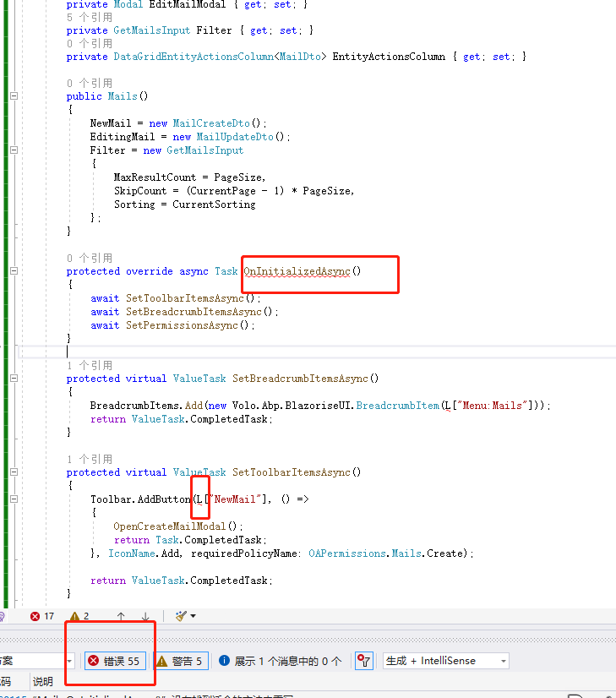This screenshot has height=698, width=616.
Task: Click BreadcrumbItem type in BlazoriseUI namespace
Action: (397, 406)
